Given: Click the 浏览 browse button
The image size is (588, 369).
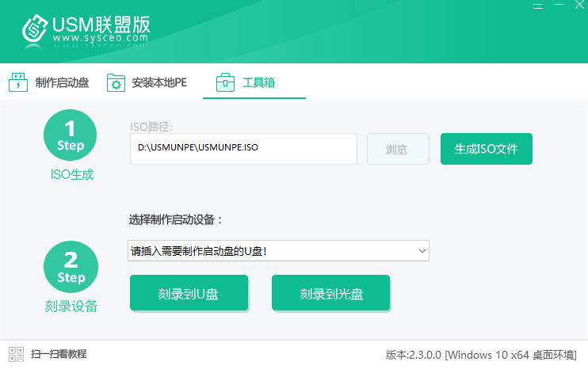Looking at the screenshot, I should pyautogui.click(x=397, y=149).
